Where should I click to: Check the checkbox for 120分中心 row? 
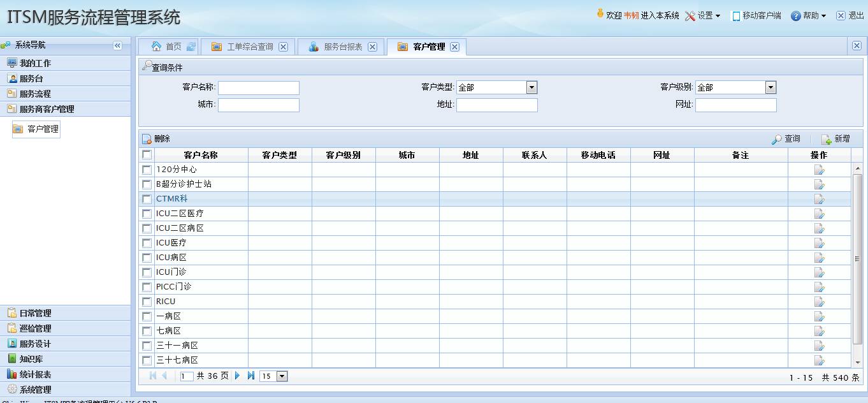147,169
